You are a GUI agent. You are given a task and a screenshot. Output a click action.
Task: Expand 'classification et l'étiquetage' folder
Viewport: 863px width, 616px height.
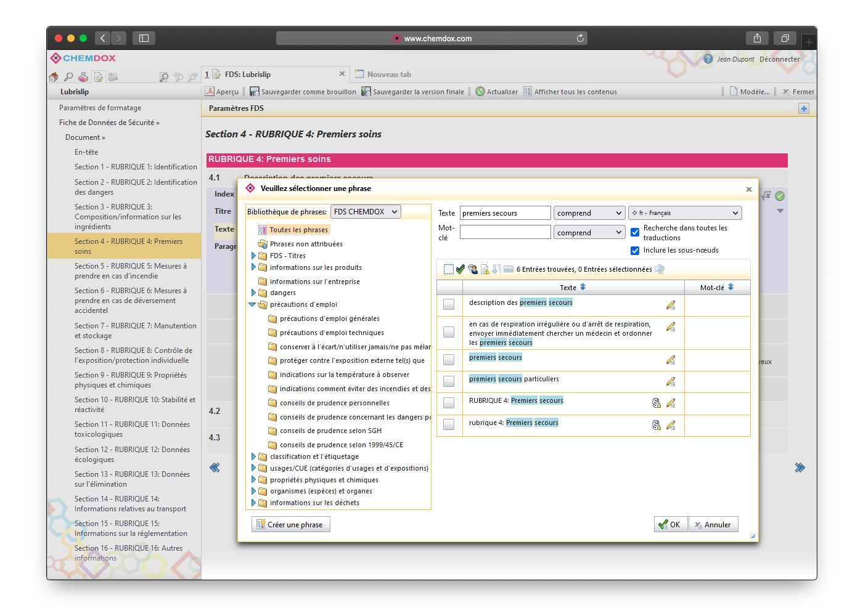[253, 456]
